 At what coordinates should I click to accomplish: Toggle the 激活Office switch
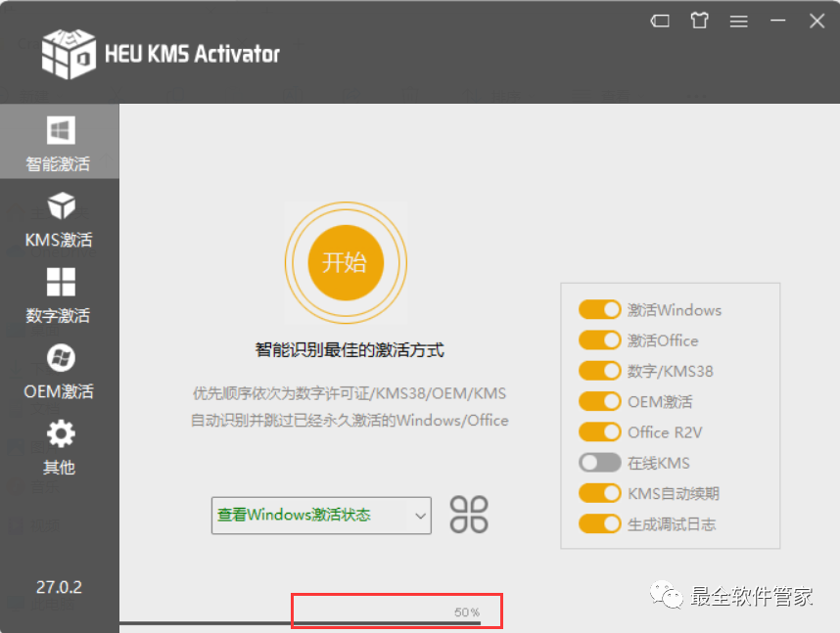tap(599, 340)
